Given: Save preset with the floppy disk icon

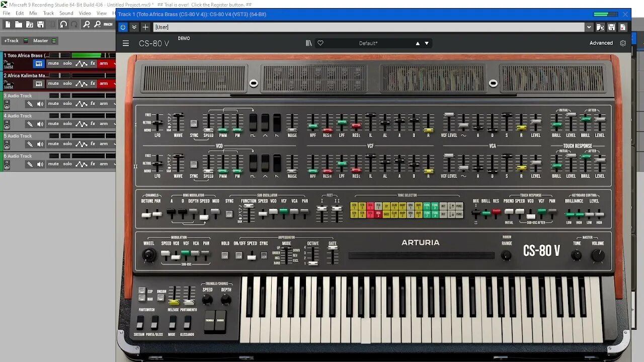Looking at the screenshot, I should [x=611, y=27].
